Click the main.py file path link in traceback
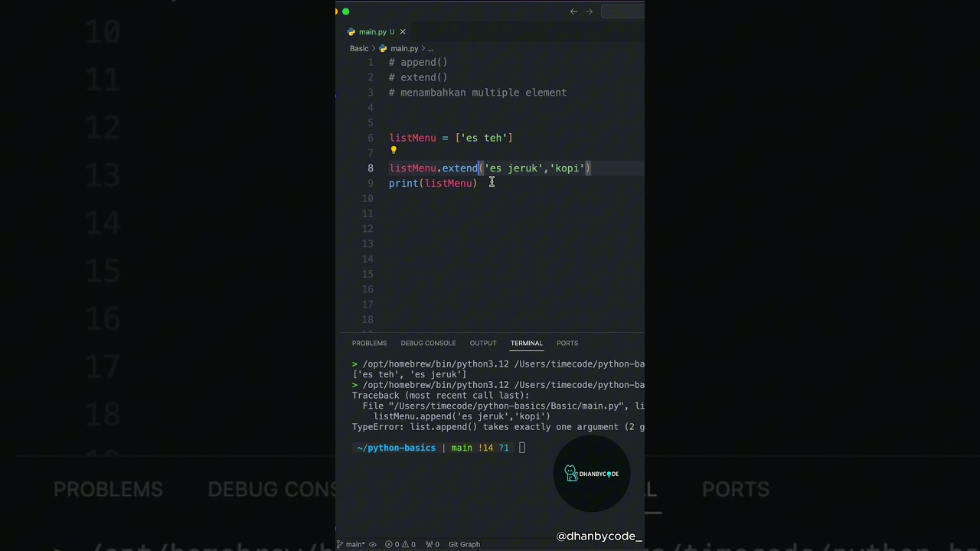980x551 pixels. point(509,406)
